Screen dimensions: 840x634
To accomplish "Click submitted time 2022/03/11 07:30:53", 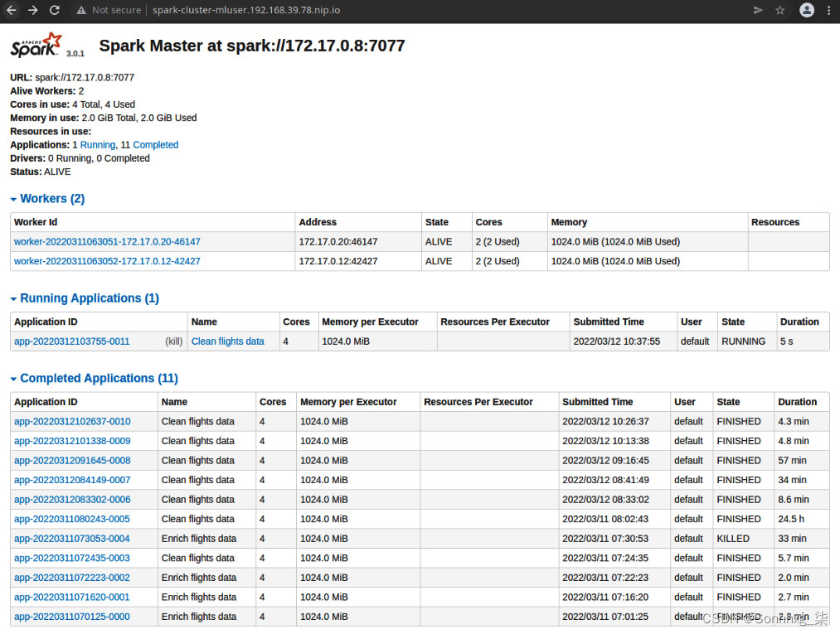I will [605, 538].
